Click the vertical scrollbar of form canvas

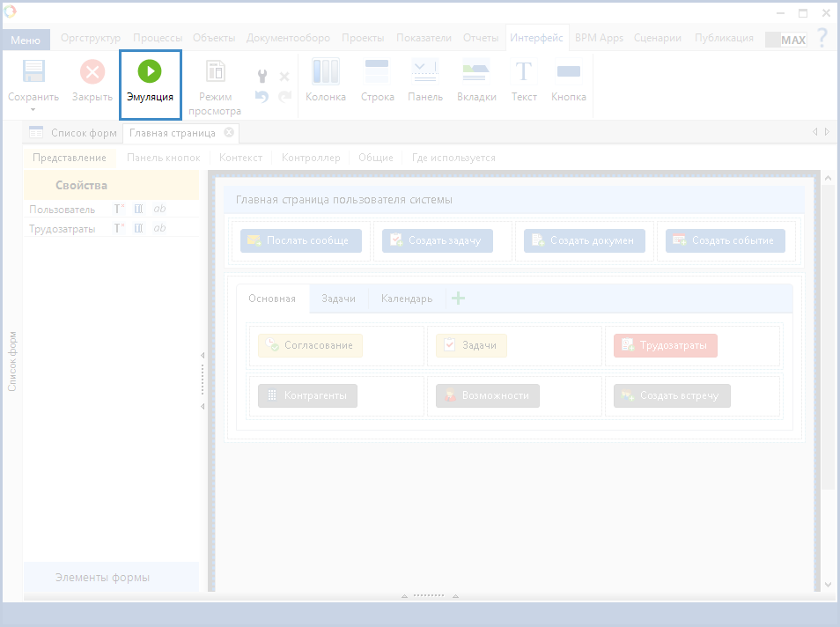point(827,335)
